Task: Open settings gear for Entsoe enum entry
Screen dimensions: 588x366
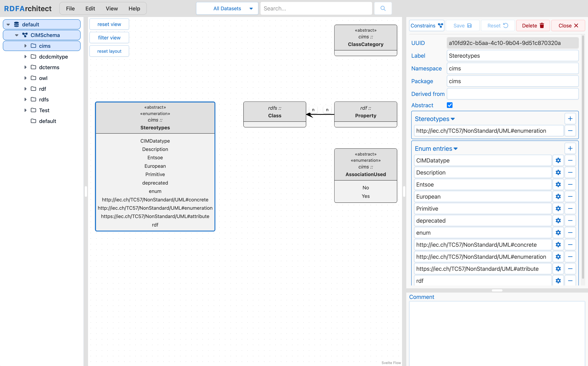Action: coord(558,184)
